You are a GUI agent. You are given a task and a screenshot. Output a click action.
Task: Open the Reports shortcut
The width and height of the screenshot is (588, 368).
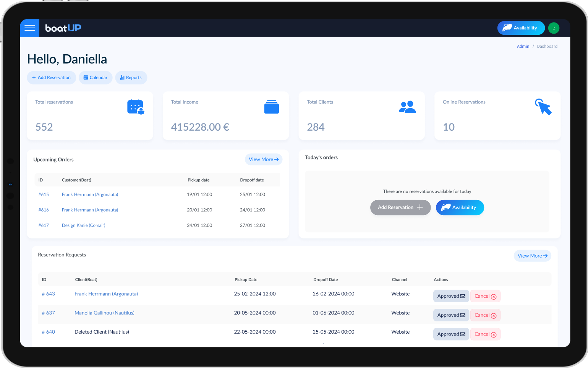coord(131,78)
